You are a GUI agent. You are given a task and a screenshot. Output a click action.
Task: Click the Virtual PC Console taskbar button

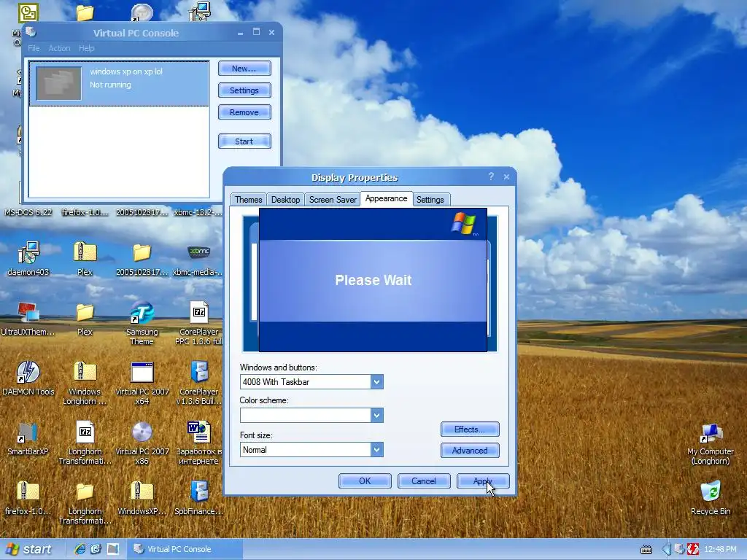point(185,549)
